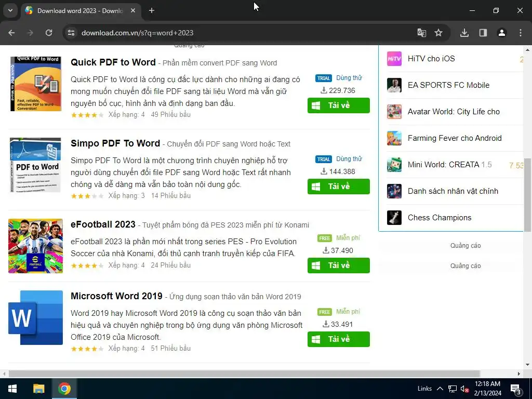Open the notification center icon
Image resolution: width=532 pixels, height=399 pixels.
[x=516, y=389]
